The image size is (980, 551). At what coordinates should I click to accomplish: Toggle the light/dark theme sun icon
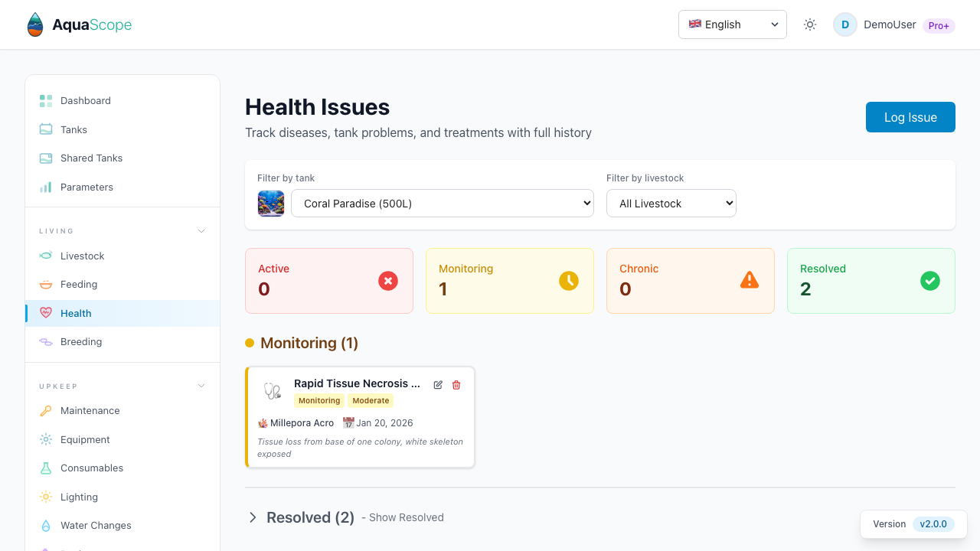[x=810, y=24]
